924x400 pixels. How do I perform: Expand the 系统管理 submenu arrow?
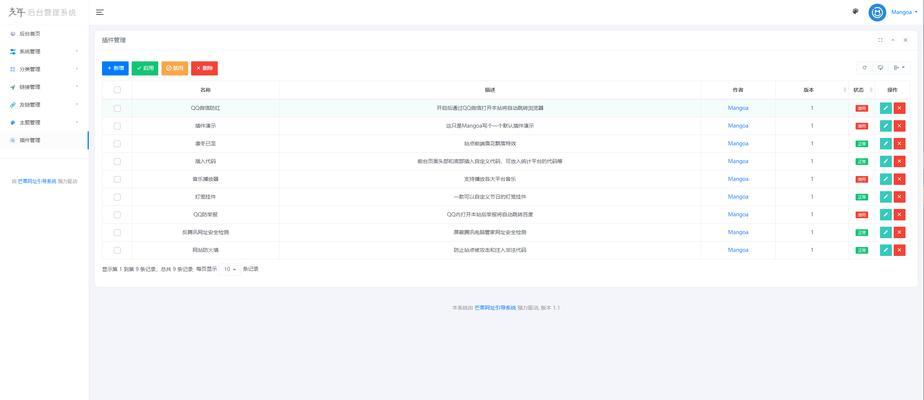(77, 51)
